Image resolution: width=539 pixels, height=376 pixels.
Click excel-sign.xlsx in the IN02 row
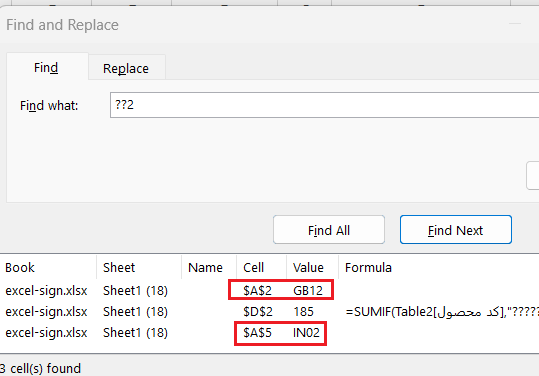coord(46,333)
